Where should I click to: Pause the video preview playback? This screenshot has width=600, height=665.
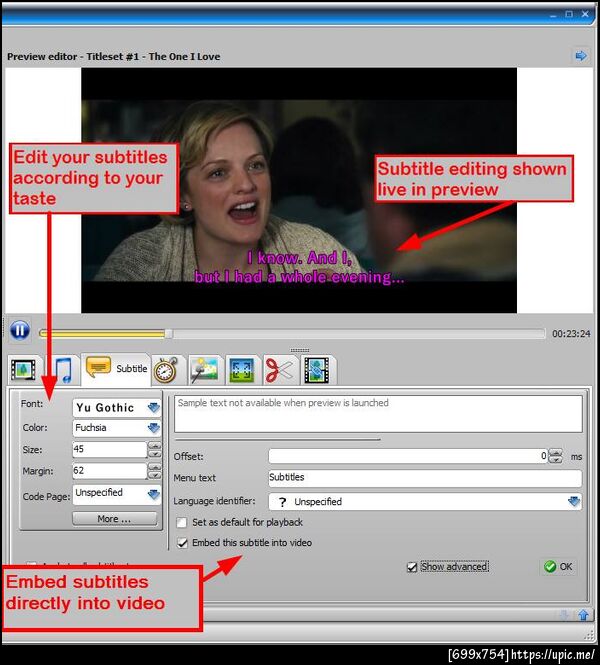point(20,330)
